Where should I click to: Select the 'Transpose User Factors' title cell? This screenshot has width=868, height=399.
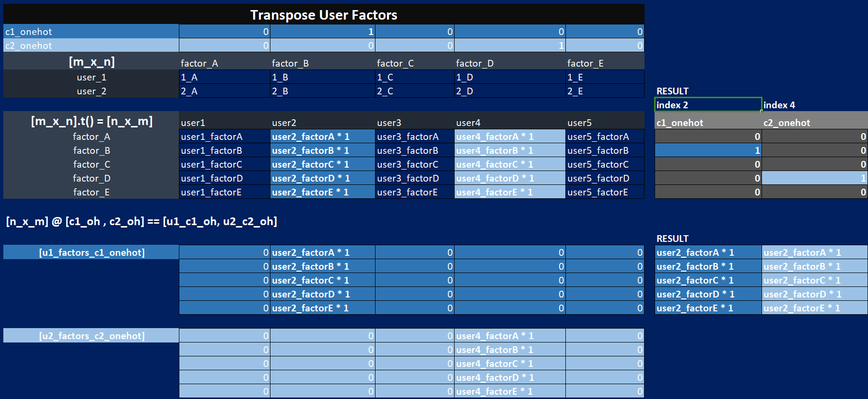(324, 14)
